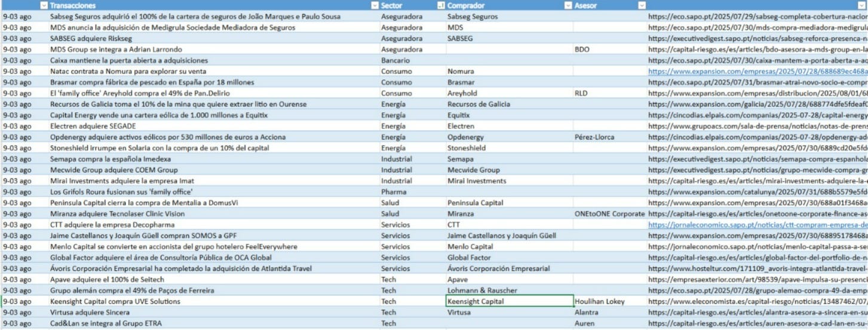Select the Asesor cell 'ONEtoONE Corporate'
The image size is (868, 330).
tap(610, 214)
